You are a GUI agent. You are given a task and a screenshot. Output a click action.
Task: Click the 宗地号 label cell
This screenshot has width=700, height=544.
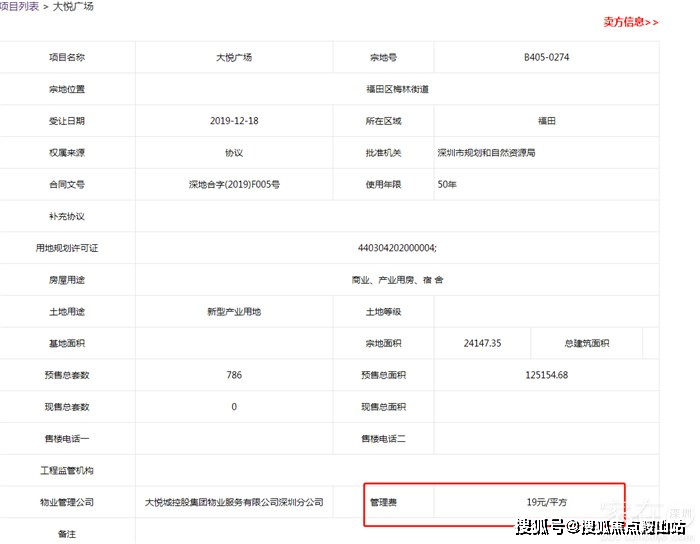(383, 57)
